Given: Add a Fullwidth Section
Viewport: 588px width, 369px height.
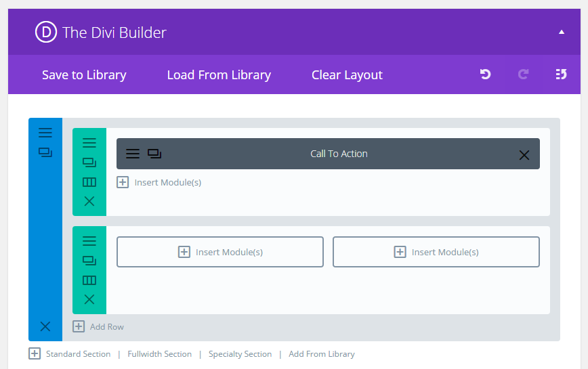Looking at the screenshot, I should coord(159,354).
